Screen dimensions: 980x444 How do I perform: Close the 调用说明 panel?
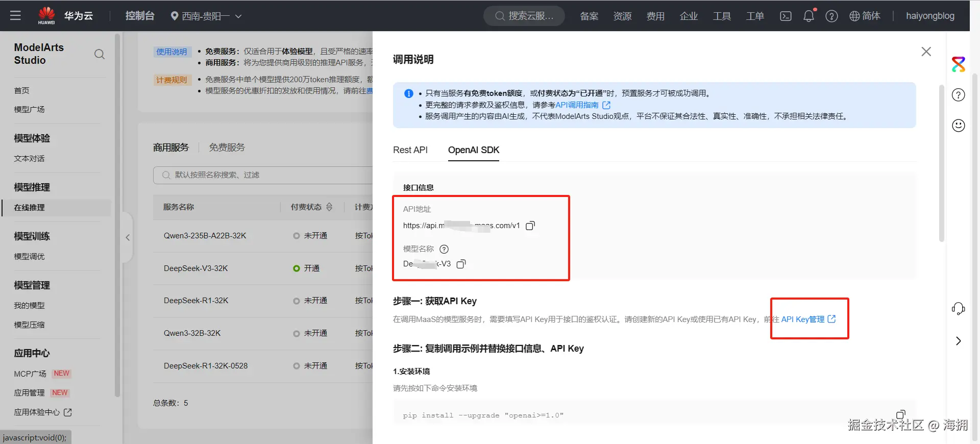coord(926,52)
